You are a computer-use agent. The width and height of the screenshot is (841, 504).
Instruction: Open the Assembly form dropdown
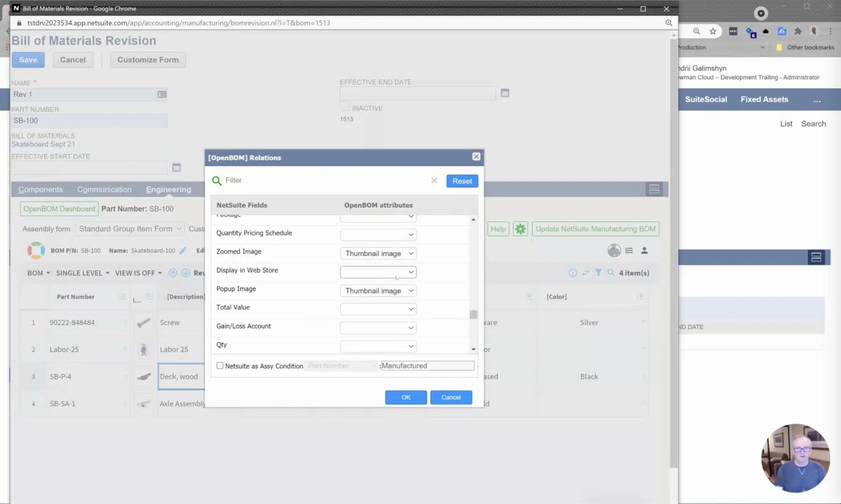130,229
